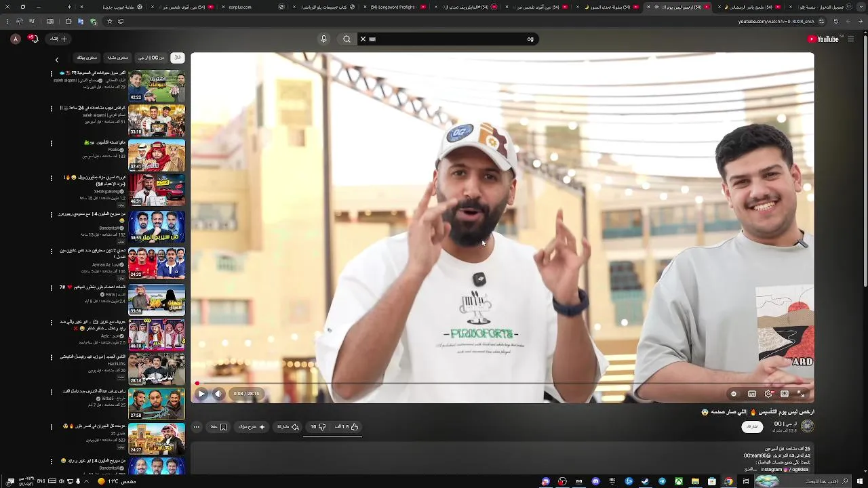Open options menu for the 37:41 video
Image resolution: width=868 pixels, height=488 pixels.
click(x=51, y=143)
